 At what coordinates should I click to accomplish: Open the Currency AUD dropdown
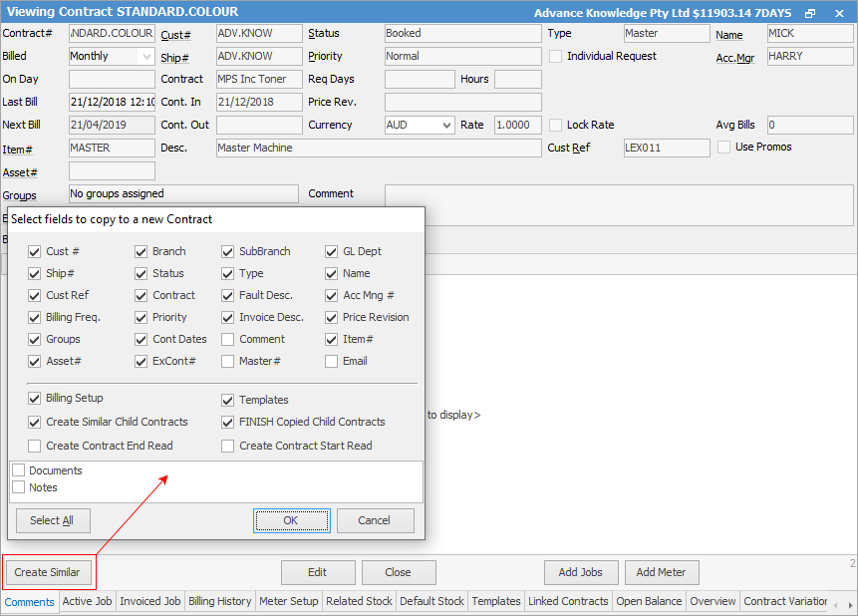pos(445,126)
